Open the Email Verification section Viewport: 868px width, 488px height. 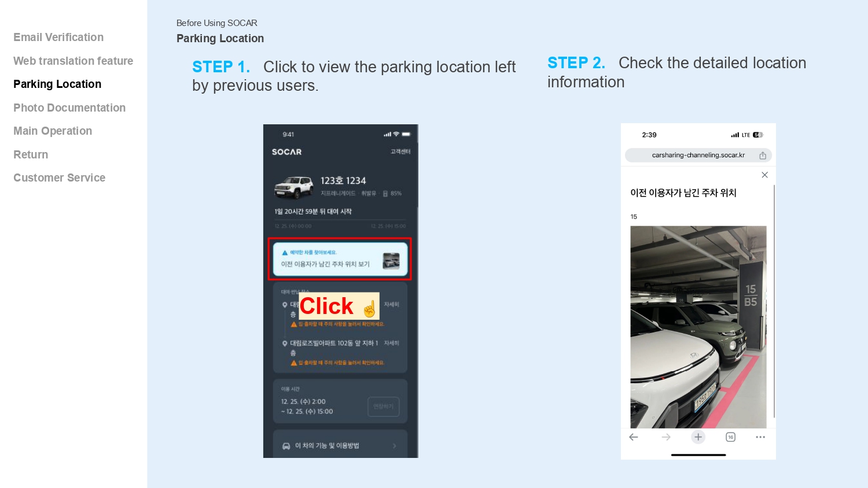[x=58, y=37]
